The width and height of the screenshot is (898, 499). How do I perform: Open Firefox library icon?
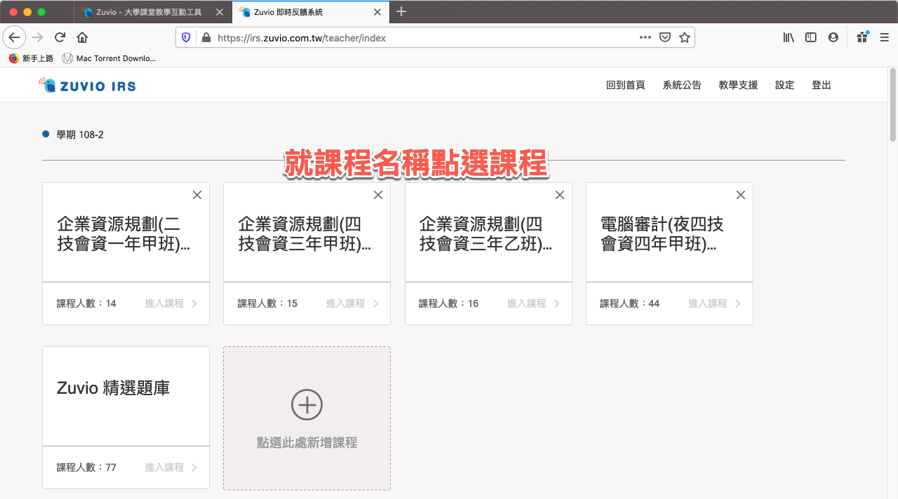pyautogui.click(x=789, y=38)
